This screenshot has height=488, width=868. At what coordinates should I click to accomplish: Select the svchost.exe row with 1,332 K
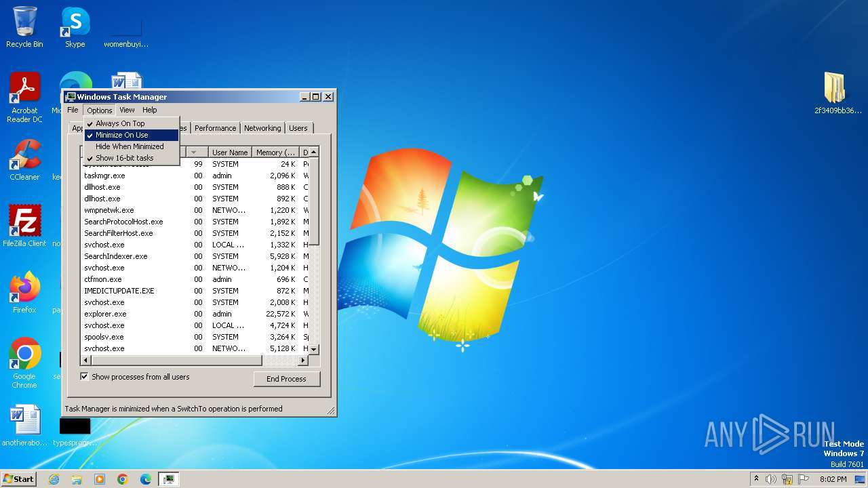click(x=195, y=245)
